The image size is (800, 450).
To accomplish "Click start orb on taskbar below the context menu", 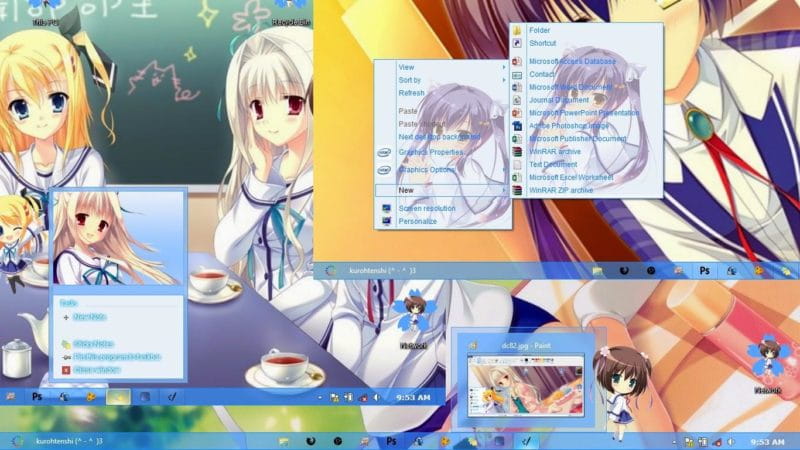I will click(x=331, y=271).
